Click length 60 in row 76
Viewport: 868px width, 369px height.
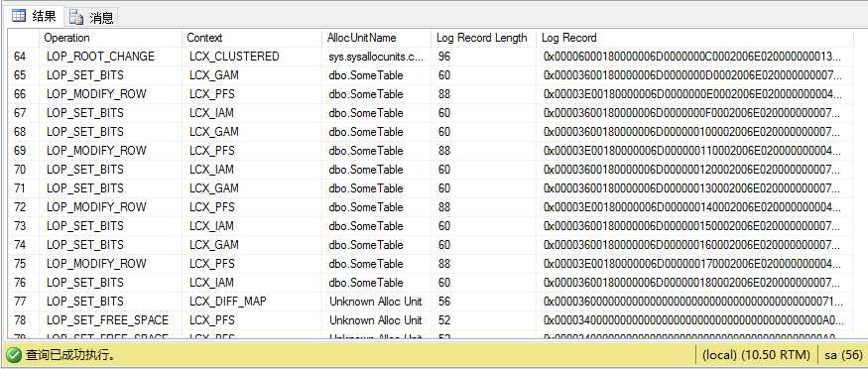pos(444,282)
